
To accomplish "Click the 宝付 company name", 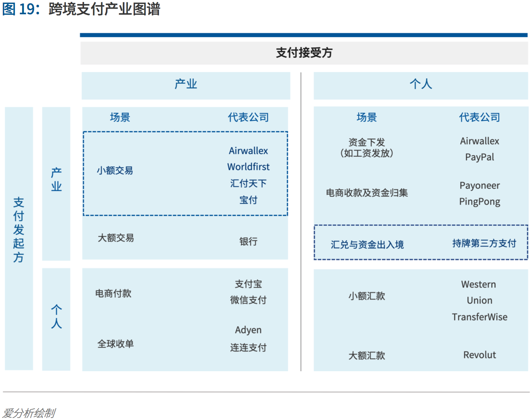I will click(249, 200).
